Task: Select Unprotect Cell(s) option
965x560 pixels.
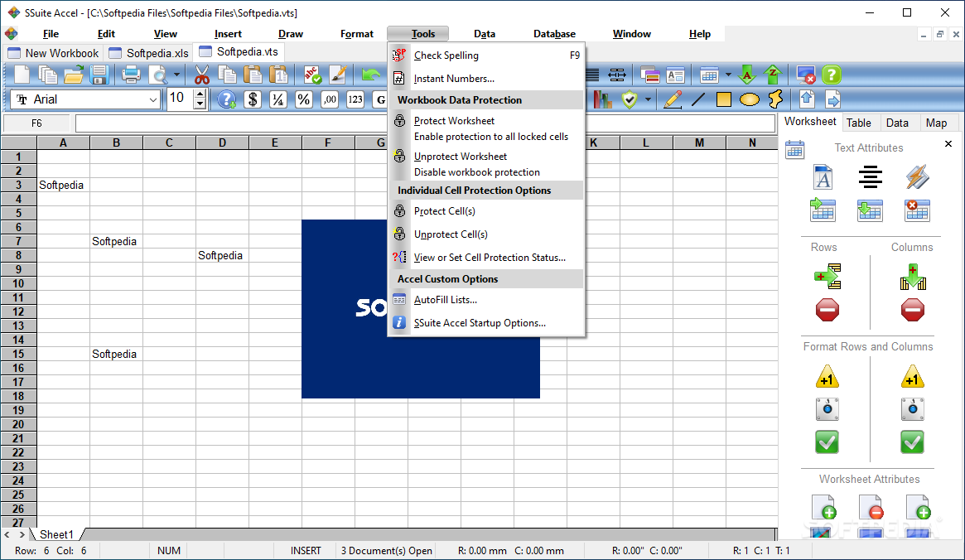Action: (486, 234)
